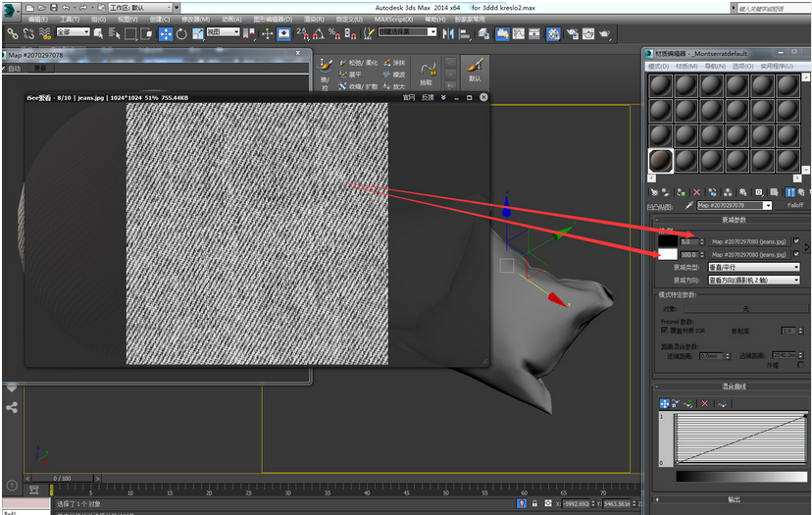Toggle the Spinner Snap icon
Viewport: 812px width, 515px height.
[350, 33]
